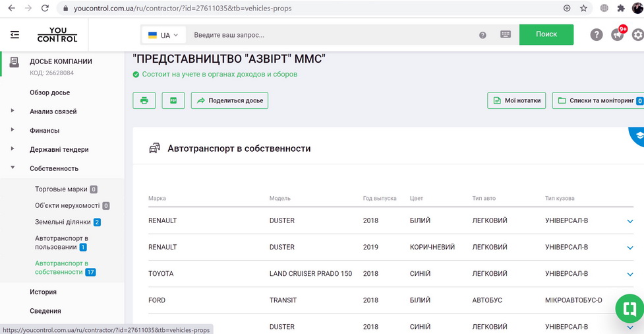This screenshot has height=334, width=644.
Task: Expand the Анализ связей section
Action: point(13,111)
